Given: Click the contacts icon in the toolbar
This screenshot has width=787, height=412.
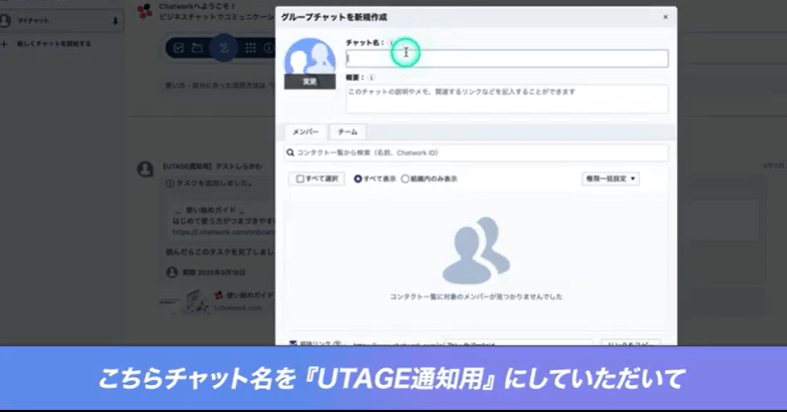Looking at the screenshot, I should [x=225, y=47].
